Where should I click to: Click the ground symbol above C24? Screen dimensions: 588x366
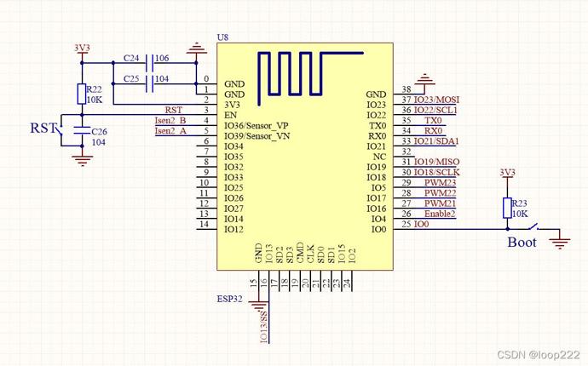point(196,49)
